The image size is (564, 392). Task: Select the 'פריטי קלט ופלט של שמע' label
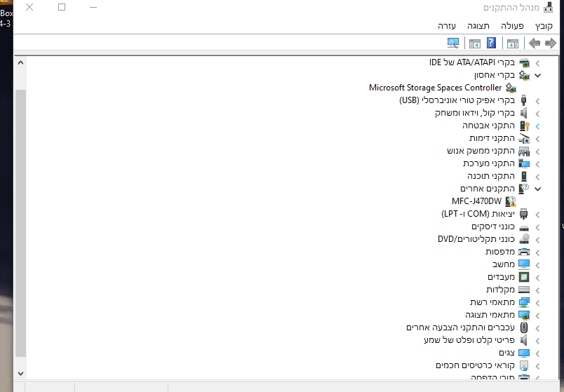pyautogui.click(x=469, y=340)
